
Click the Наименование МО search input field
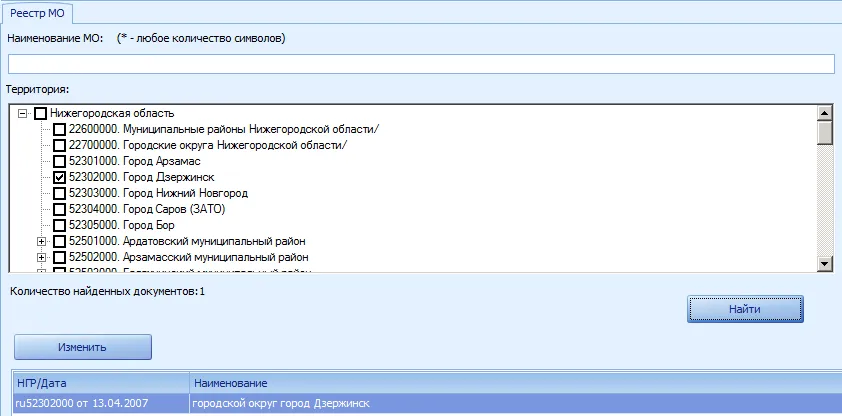coord(420,64)
